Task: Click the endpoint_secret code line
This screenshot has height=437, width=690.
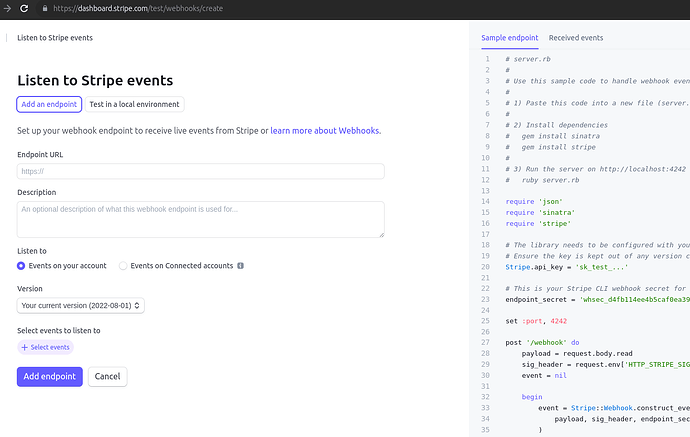Action: coord(598,300)
